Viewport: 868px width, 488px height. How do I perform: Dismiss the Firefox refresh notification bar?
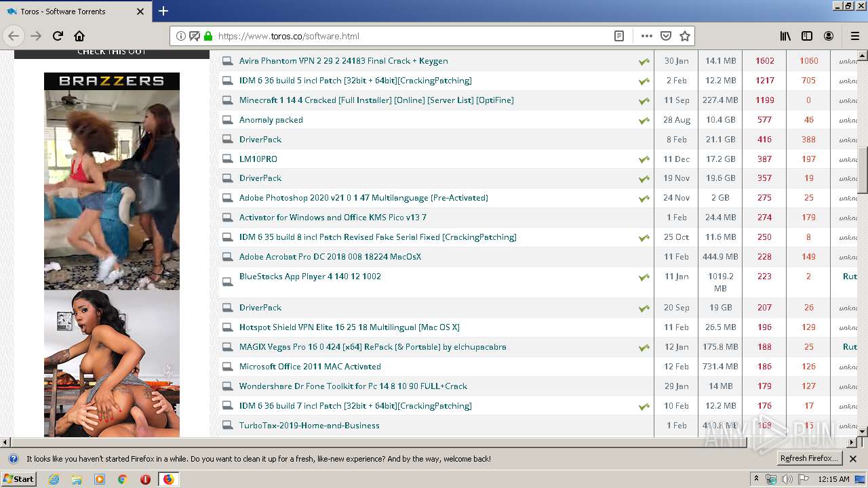(853, 459)
